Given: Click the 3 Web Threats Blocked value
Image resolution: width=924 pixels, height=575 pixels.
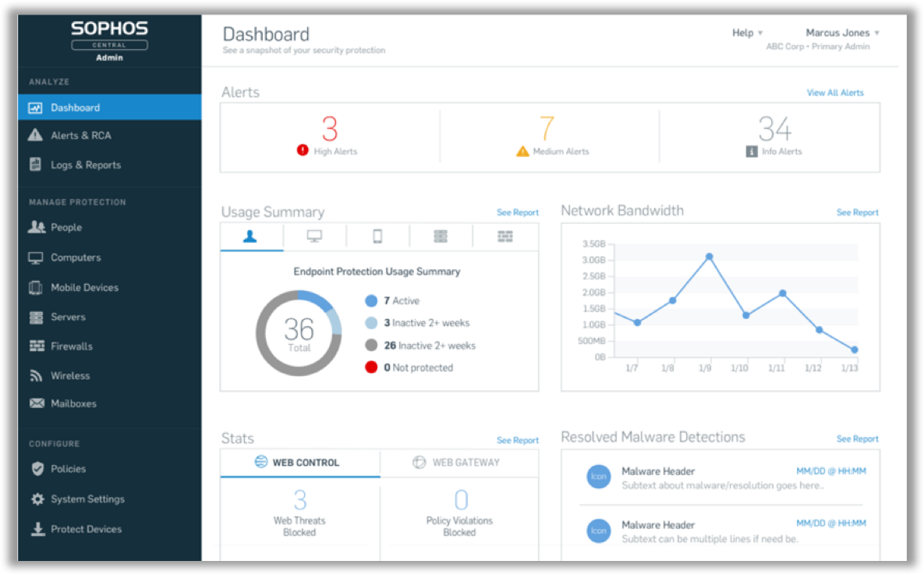Looking at the screenshot, I should [x=300, y=500].
